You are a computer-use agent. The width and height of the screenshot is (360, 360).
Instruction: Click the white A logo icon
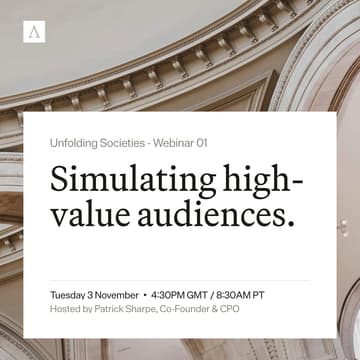(x=34, y=32)
